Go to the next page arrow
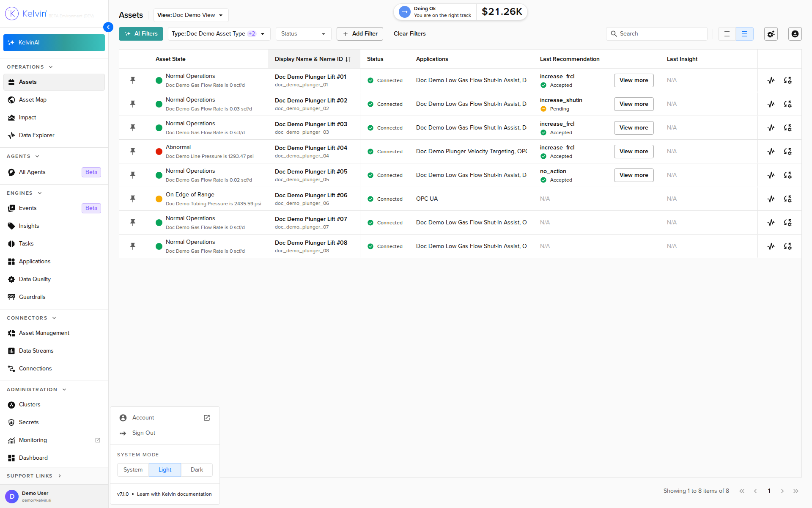 click(x=782, y=491)
